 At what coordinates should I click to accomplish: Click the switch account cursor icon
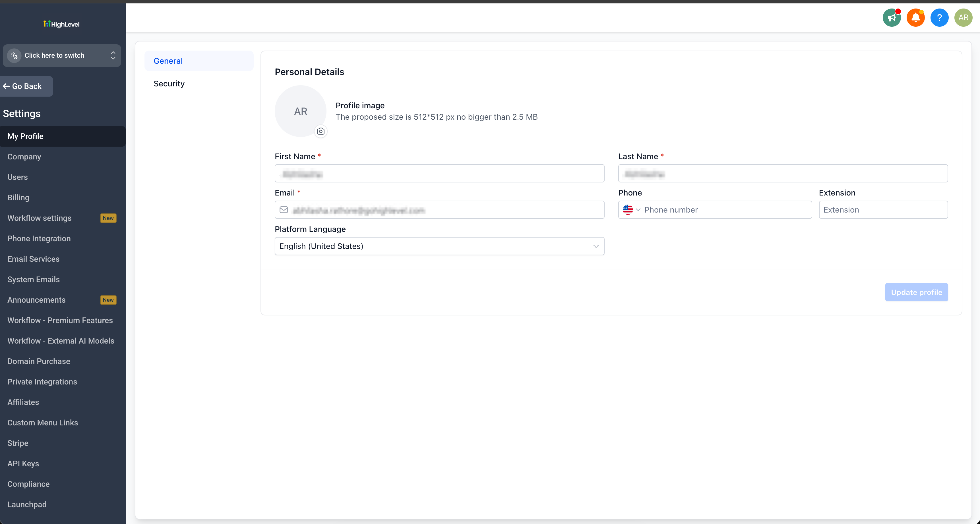pyautogui.click(x=15, y=55)
